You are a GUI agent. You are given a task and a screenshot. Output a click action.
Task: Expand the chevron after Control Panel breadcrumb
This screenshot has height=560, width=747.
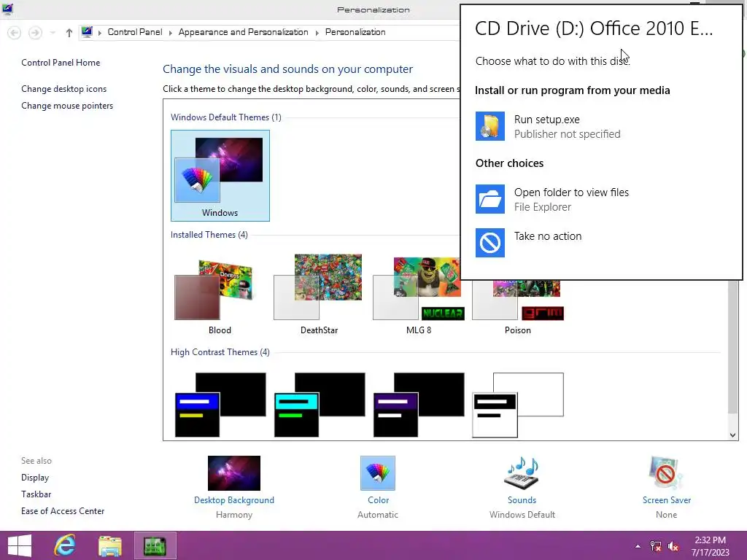[x=171, y=32]
